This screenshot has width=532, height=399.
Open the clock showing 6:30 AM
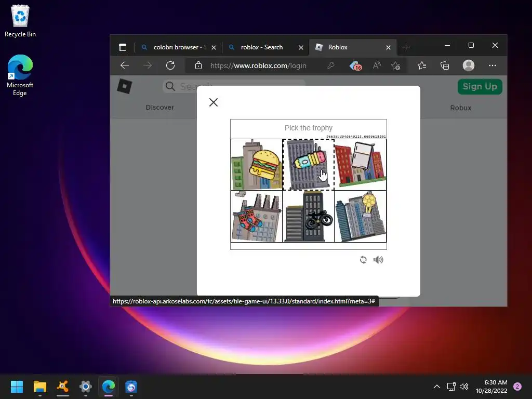point(491,387)
